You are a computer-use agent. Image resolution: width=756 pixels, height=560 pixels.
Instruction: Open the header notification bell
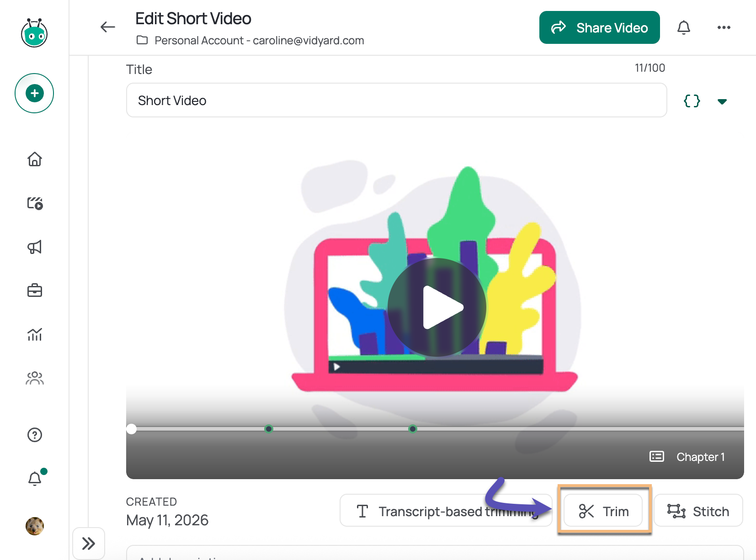tap(683, 27)
